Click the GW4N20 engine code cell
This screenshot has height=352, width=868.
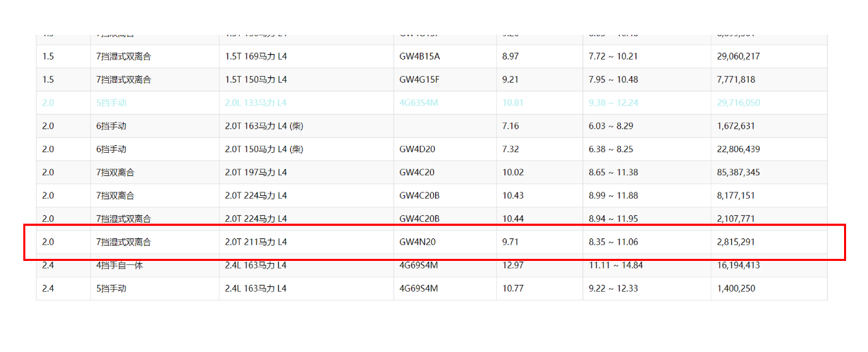tap(418, 242)
